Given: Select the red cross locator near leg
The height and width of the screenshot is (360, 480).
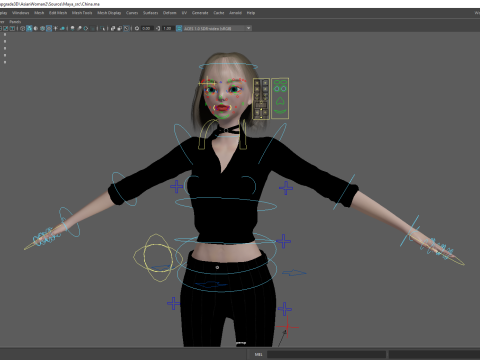Looking at the screenshot, I should point(287,327).
